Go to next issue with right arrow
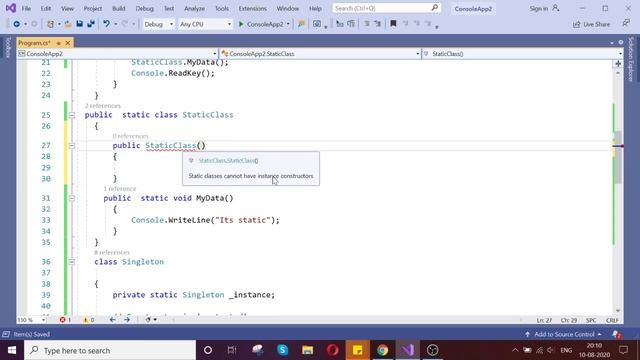 (127, 320)
